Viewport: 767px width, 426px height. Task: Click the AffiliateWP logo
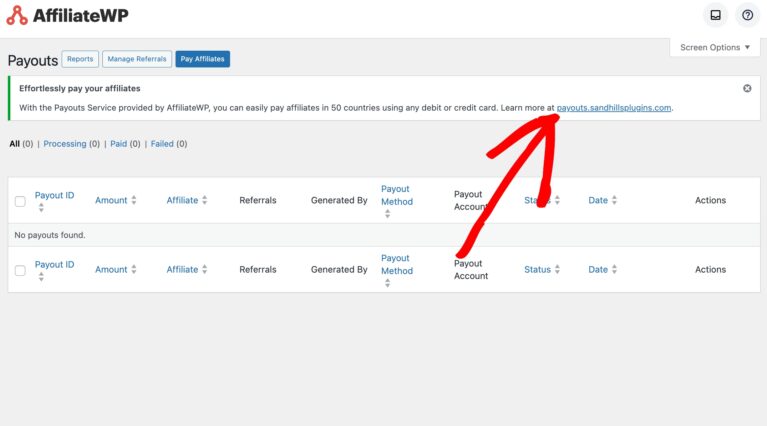[x=68, y=16]
